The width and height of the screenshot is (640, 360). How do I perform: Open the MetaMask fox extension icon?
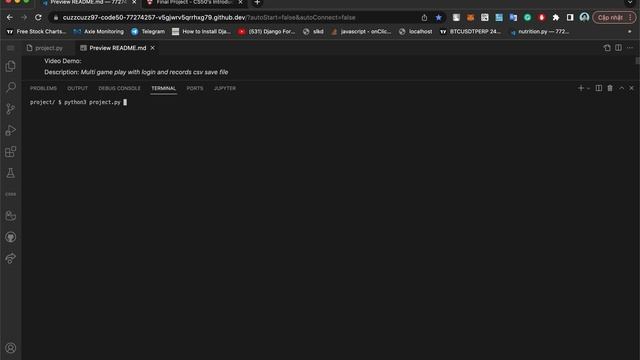(x=470, y=18)
